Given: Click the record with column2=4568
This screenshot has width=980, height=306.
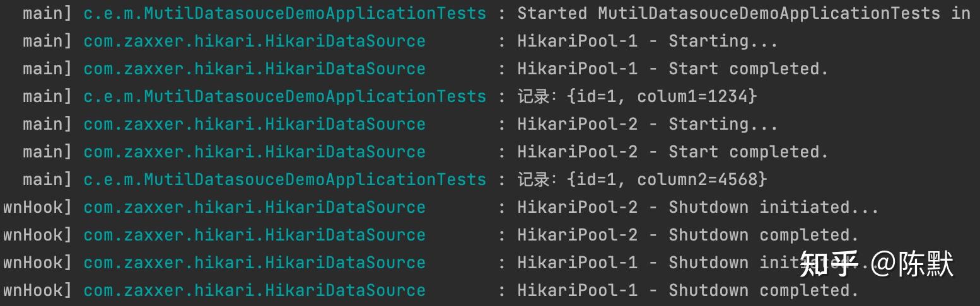Looking at the screenshot, I should (x=642, y=179).
